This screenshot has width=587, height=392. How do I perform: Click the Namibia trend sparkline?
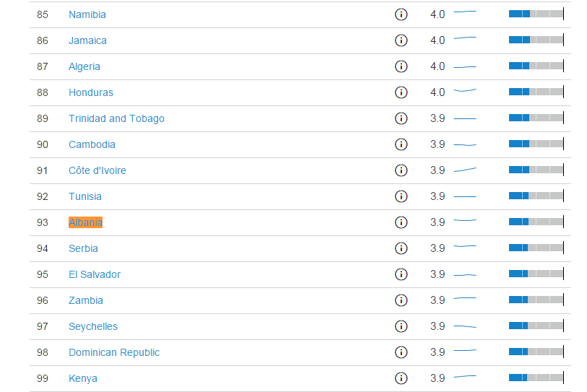pos(465,12)
